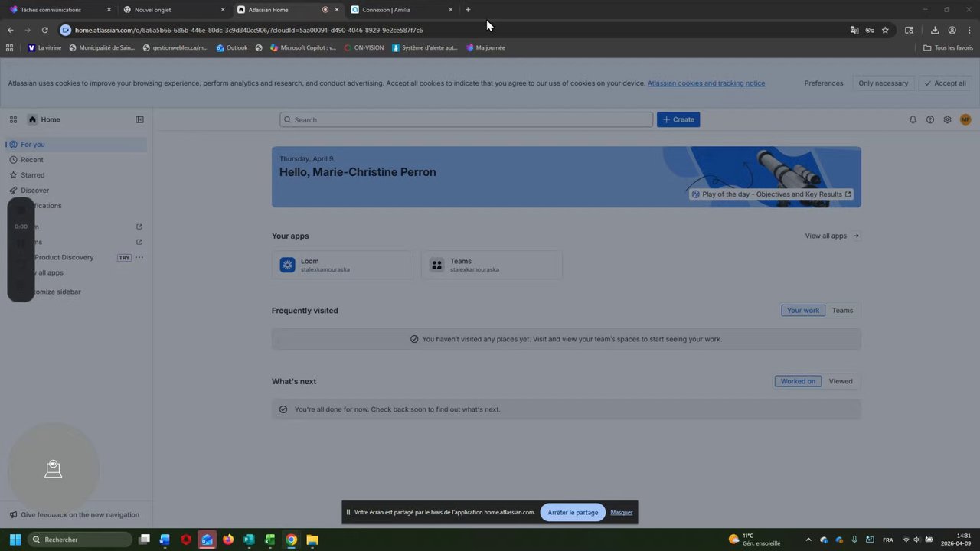Show hidden system tray icons chevron
The width and height of the screenshot is (980, 551).
(808, 540)
